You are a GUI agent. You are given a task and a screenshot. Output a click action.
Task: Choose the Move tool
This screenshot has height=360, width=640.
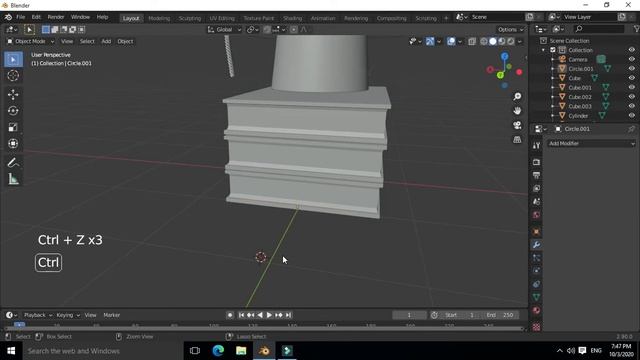[x=13, y=95]
